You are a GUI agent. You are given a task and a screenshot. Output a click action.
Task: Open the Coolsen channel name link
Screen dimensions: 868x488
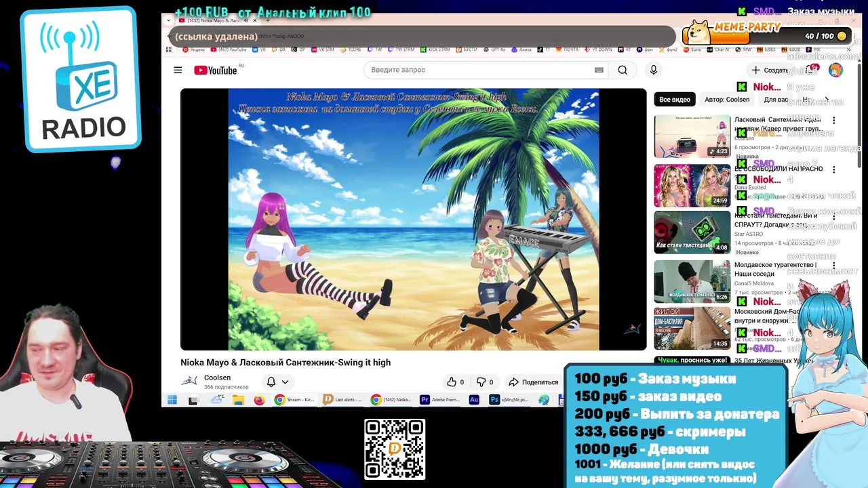217,378
